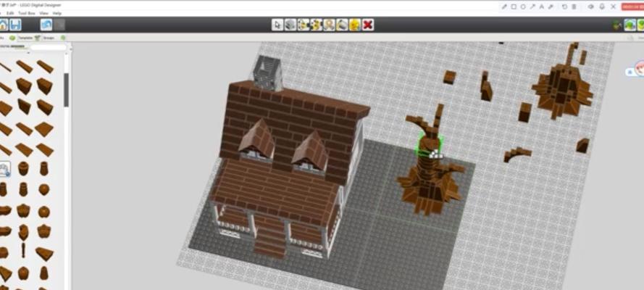Close the annotation toolbar with X
644x290 pixels.
[614, 7]
